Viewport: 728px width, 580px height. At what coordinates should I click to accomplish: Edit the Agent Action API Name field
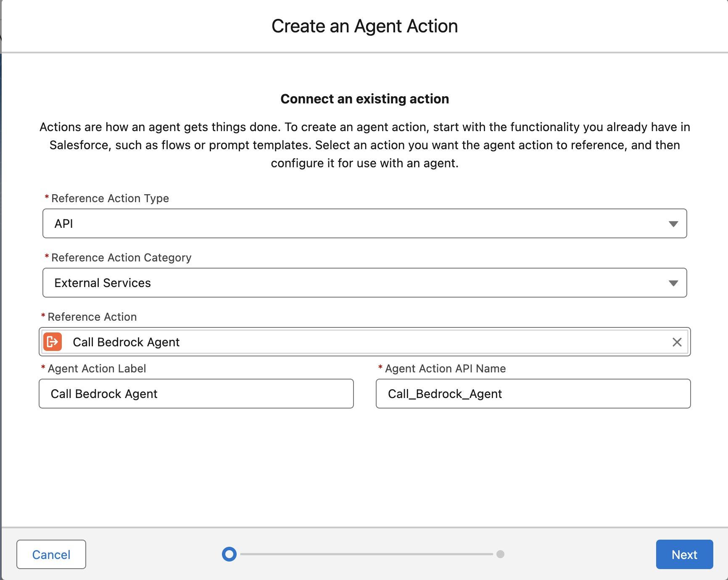coord(533,394)
